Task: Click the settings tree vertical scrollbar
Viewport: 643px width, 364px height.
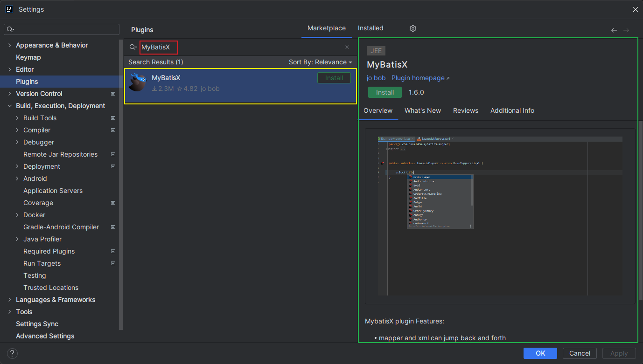Action: 121,184
